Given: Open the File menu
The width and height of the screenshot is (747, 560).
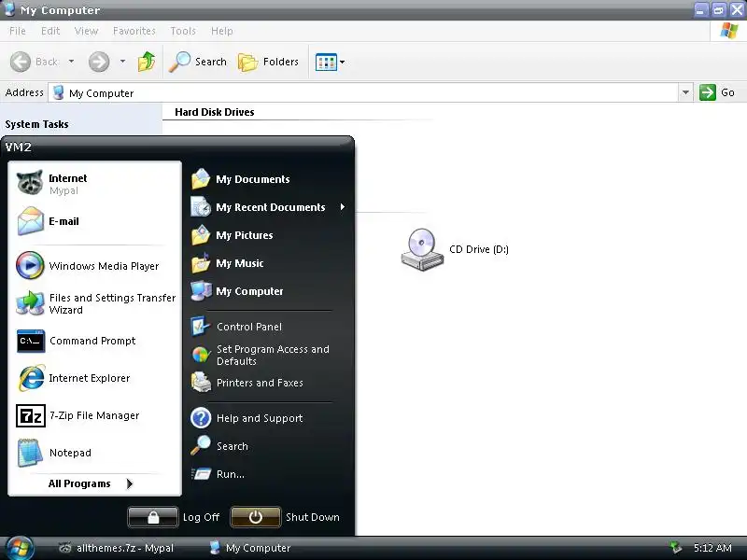Looking at the screenshot, I should [x=17, y=31].
